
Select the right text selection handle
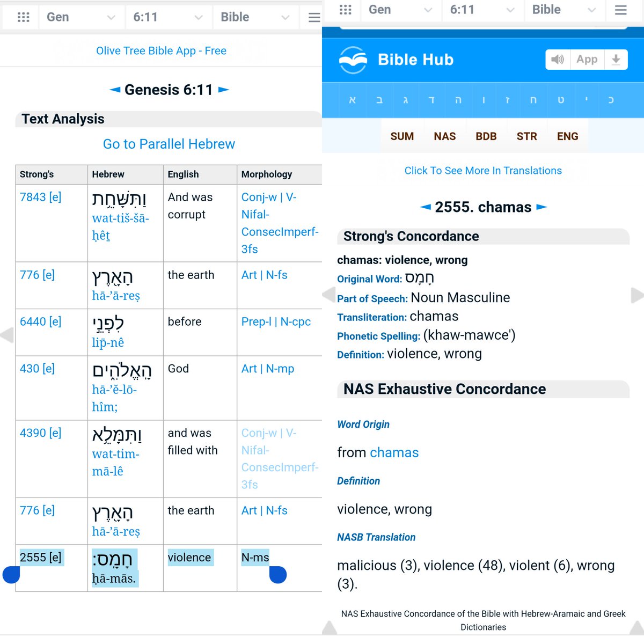click(x=277, y=575)
